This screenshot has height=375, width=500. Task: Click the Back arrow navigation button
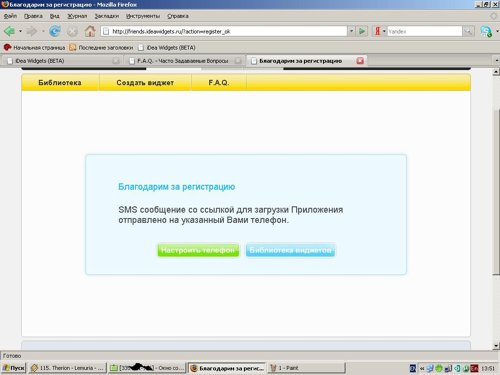[x=9, y=31]
